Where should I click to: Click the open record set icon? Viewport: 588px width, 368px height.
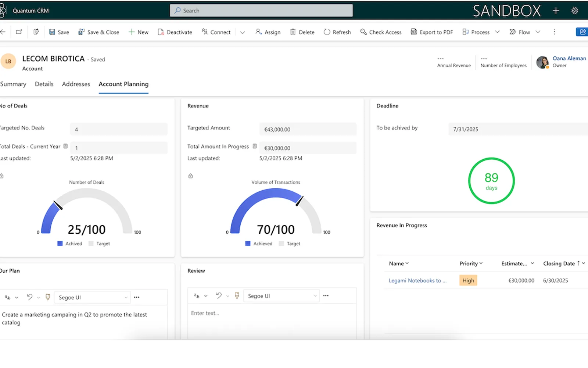coord(36,32)
